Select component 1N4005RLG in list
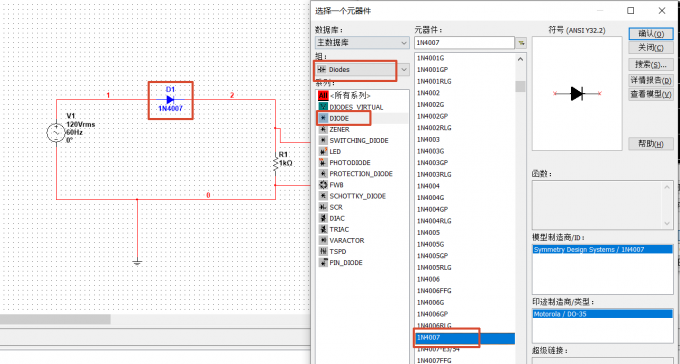Viewport: 680px width, 364px height. tap(434, 268)
